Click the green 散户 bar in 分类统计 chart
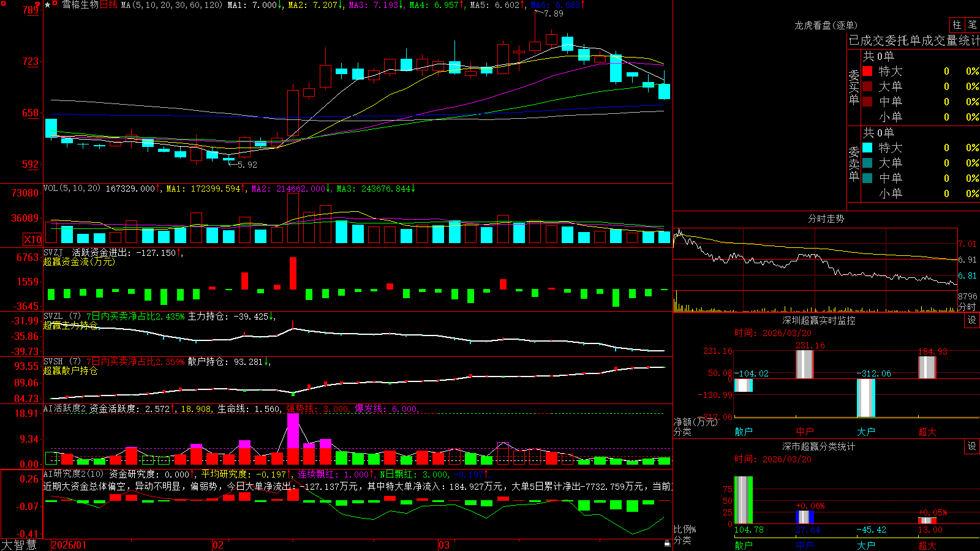Image resolution: width=980 pixels, height=551 pixels. [x=744, y=500]
